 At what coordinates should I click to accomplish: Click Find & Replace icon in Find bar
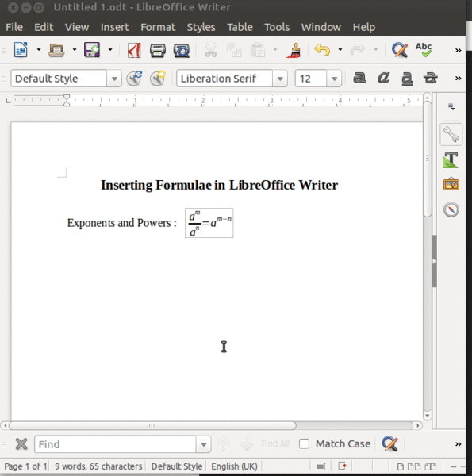point(390,443)
